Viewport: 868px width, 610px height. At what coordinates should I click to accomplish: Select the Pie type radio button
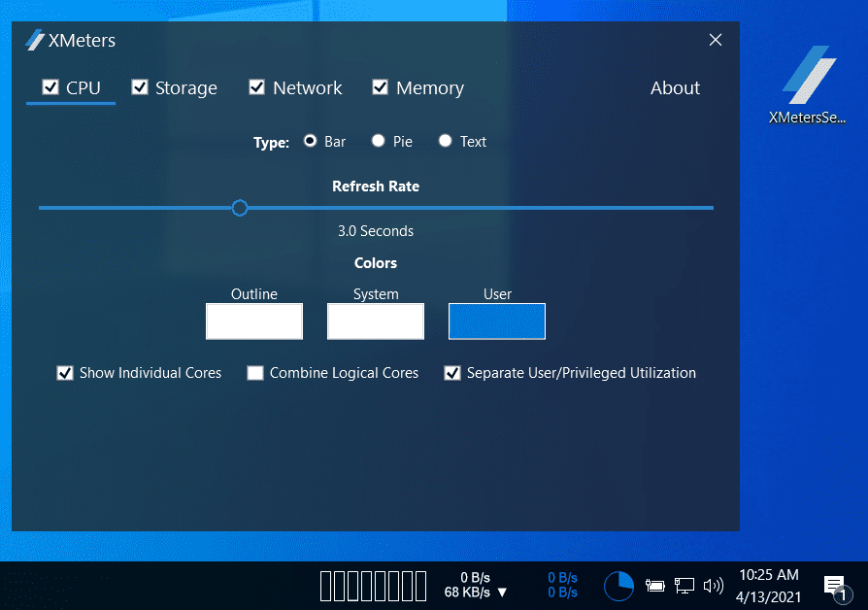tap(378, 141)
